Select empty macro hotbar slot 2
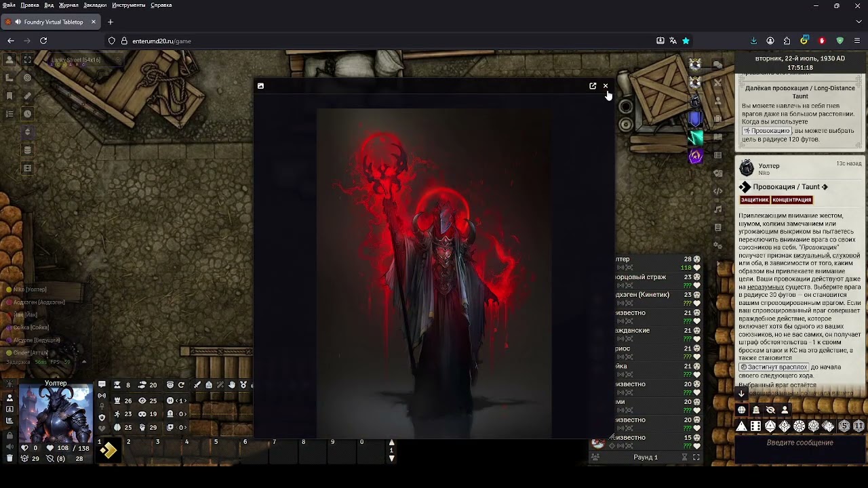Screen dimensions: 868x488 click(138, 449)
